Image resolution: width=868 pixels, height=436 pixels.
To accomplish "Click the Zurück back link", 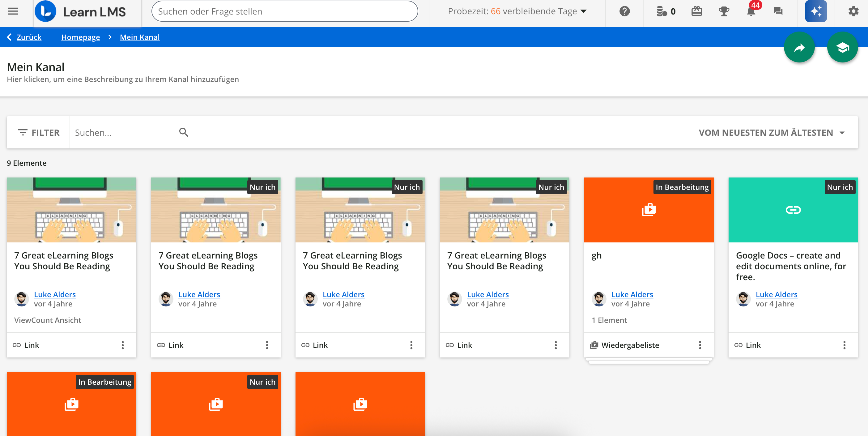I will pos(28,37).
